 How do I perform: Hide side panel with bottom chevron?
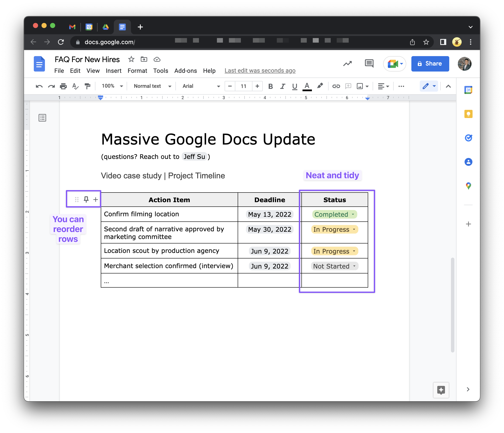point(468,389)
